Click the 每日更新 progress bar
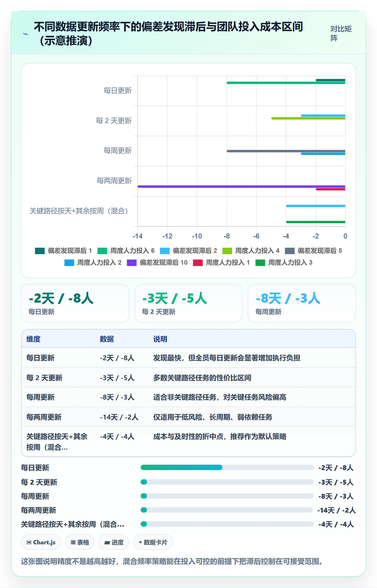This screenshot has height=588, width=377. (227, 467)
